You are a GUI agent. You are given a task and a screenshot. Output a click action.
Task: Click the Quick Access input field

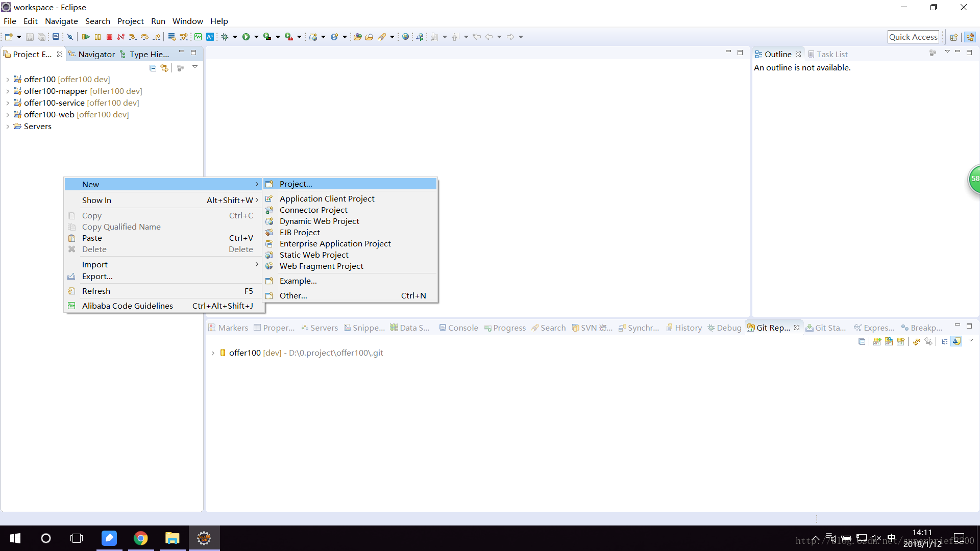[x=913, y=36]
